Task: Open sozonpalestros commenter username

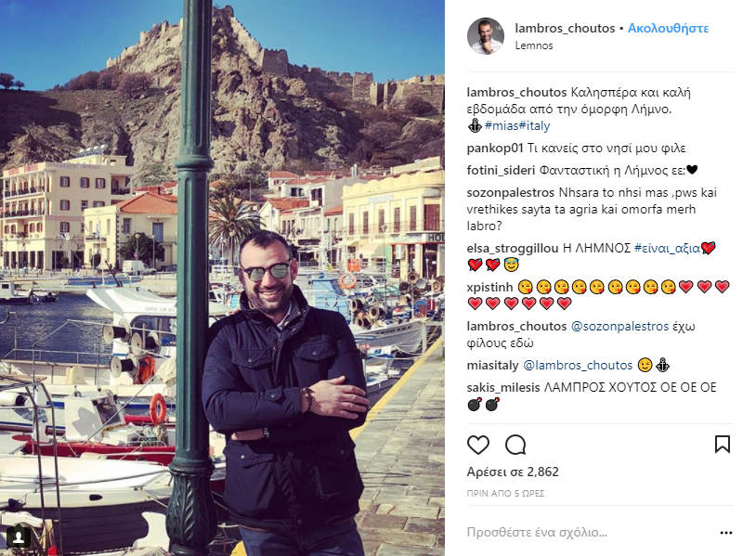Action: coord(511,193)
